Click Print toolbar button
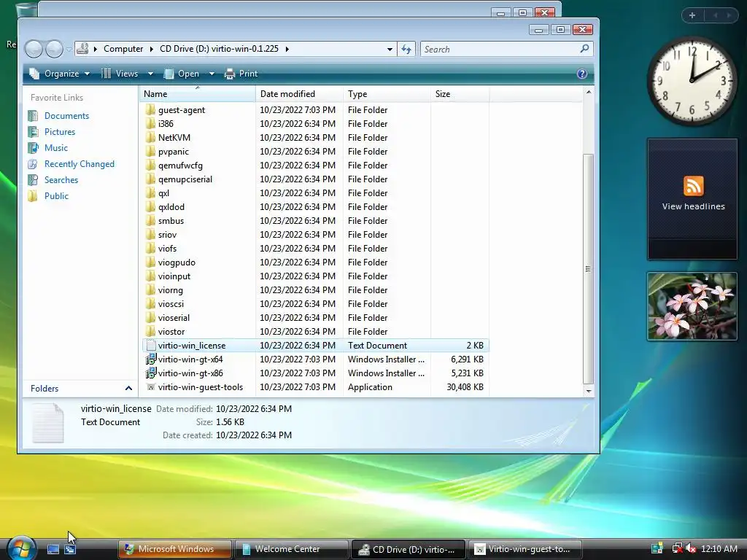Viewport: 747px width, 560px height. tap(241, 74)
